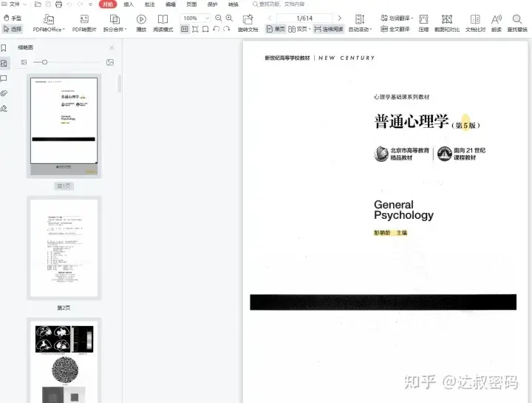This screenshot has height=403, width=532.
Task: Switch to the 编辑 tab
Action: click(x=171, y=4)
